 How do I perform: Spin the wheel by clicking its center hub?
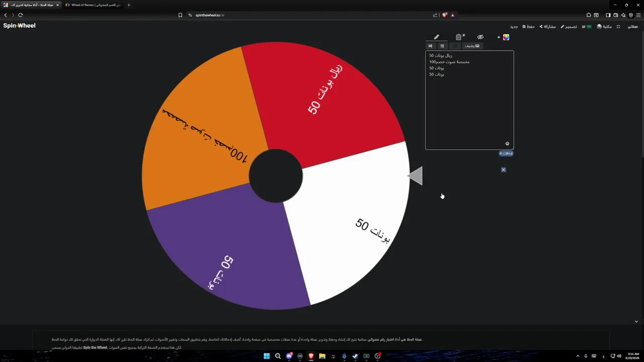tap(276, 176)
